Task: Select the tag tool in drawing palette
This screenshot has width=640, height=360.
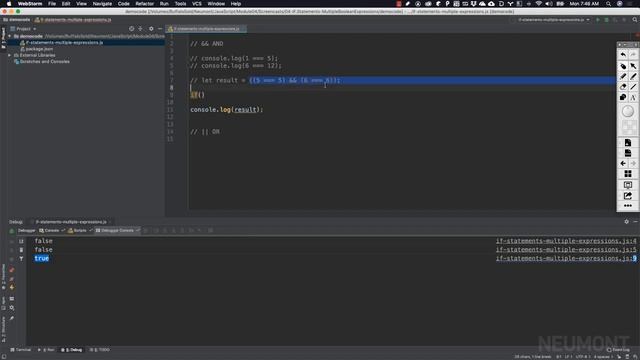Action: 623,66
